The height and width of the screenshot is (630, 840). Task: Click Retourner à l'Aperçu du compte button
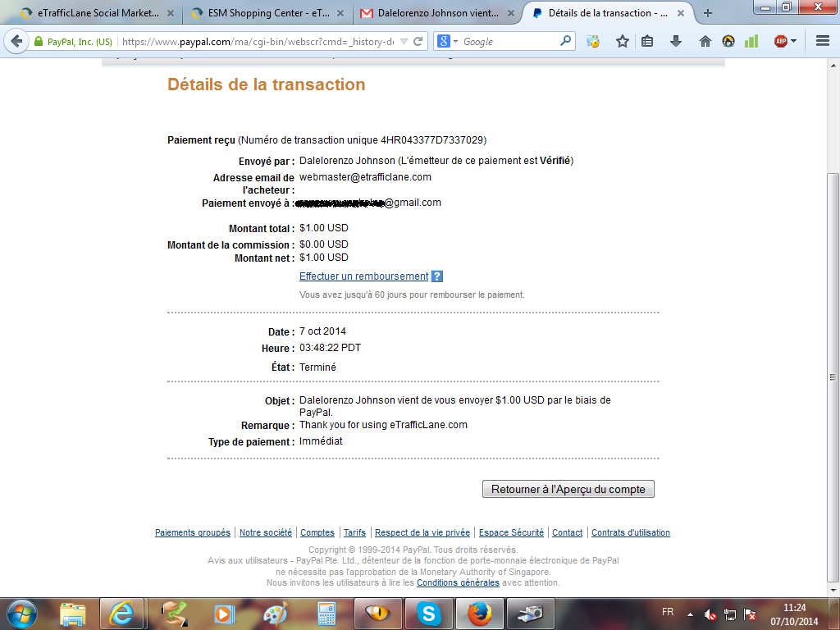[x=568, y=489]
